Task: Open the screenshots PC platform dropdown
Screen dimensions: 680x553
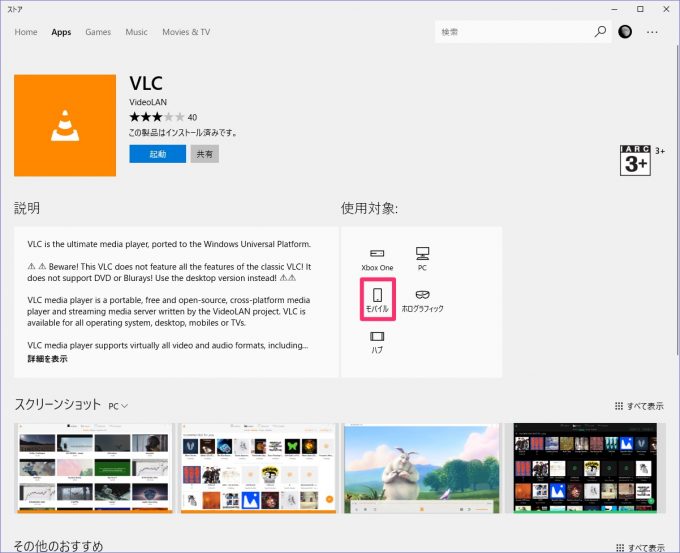Action: point(118,406)
